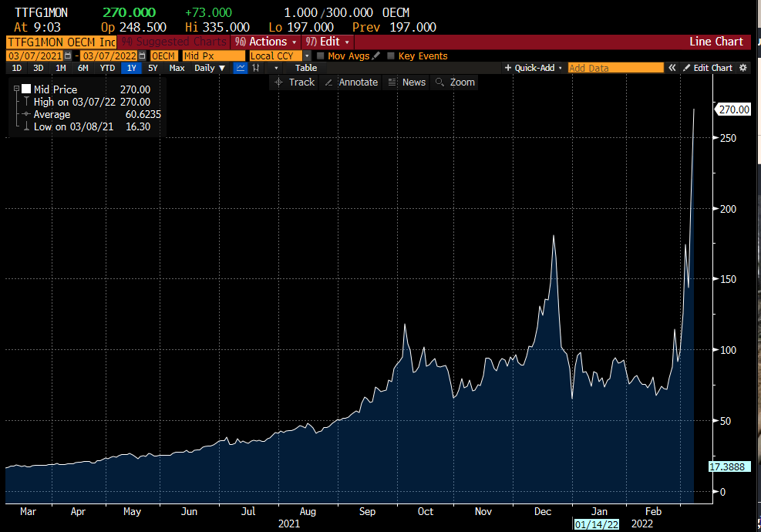Click the Add Data input field
The height and width of the screenshot is (532, 761).
coord(615,68)
